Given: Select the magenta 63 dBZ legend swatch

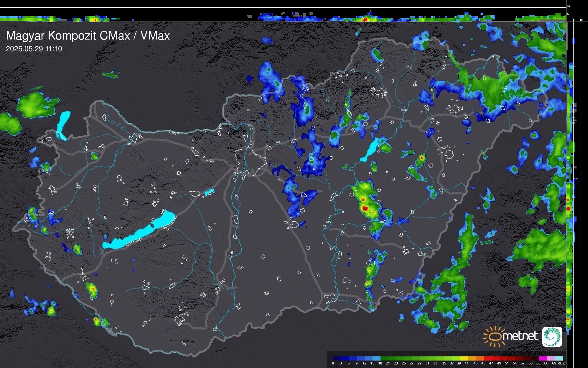Looking at the screenshot, I should 543,358.
